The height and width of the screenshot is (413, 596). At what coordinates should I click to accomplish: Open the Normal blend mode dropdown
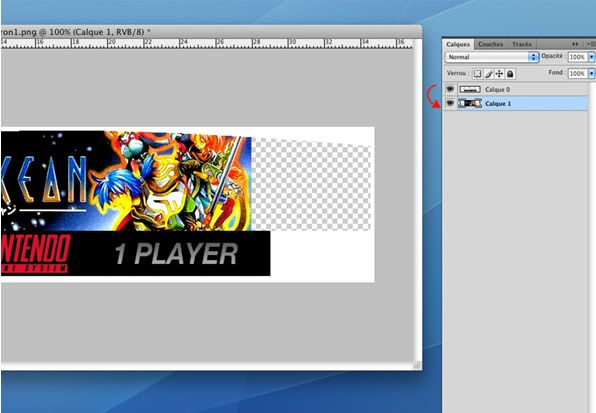point(492,57)
